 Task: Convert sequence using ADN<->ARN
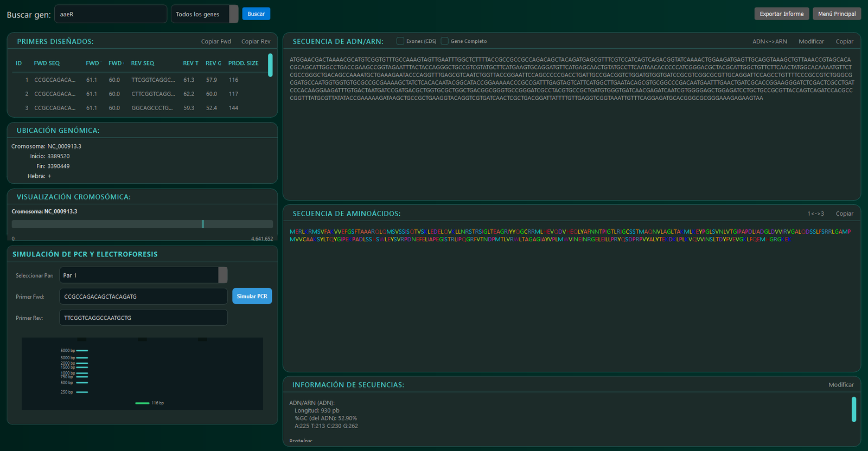click(x=769, y=42)
